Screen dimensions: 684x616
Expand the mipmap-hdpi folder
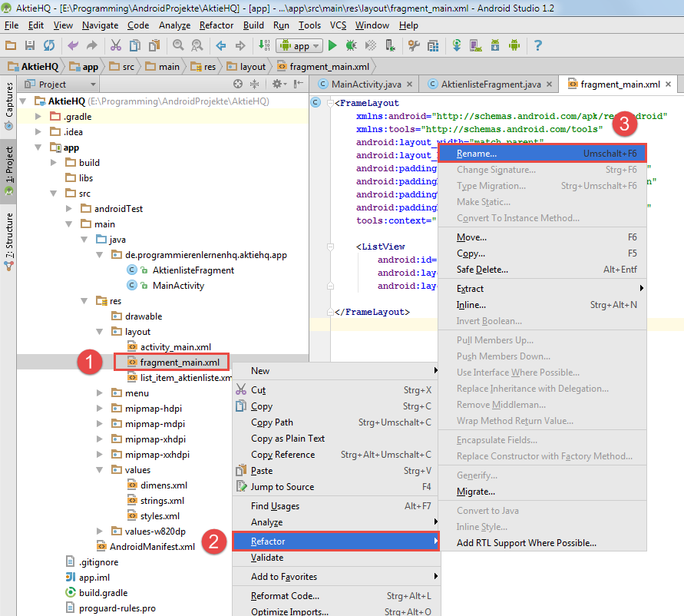pos(100,408)
